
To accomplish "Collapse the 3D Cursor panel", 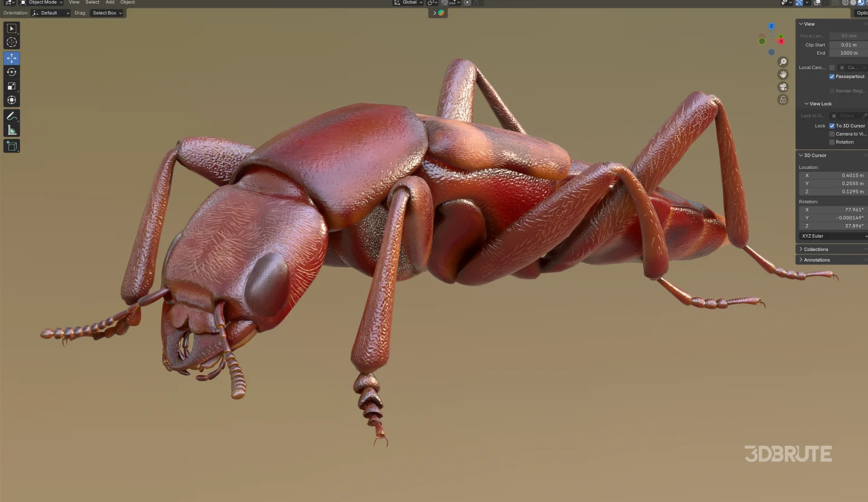I will click(x=814, y=156).
